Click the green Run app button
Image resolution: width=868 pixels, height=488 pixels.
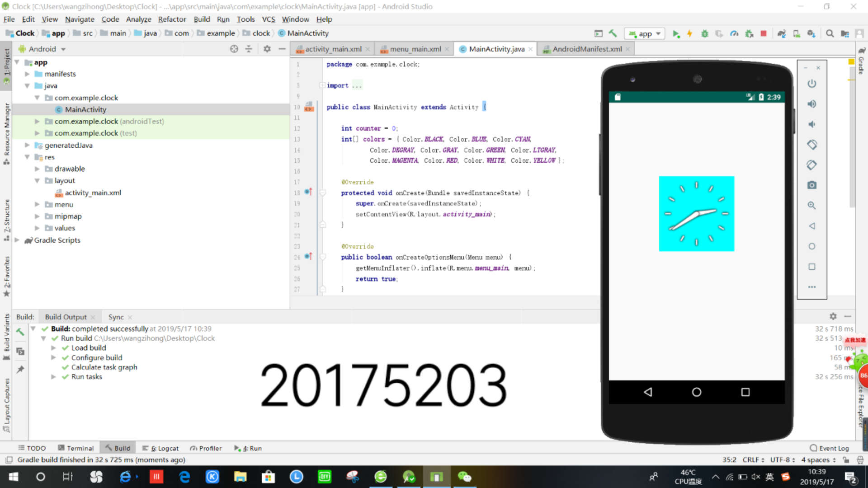click(x=675, y=33)
